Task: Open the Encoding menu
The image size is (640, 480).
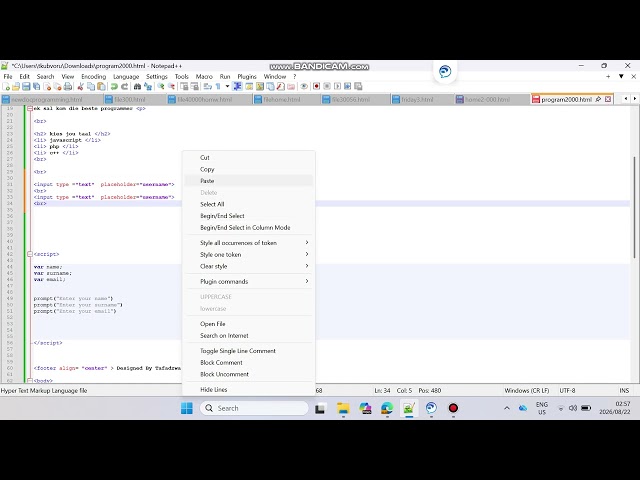Action: point(93,77)
